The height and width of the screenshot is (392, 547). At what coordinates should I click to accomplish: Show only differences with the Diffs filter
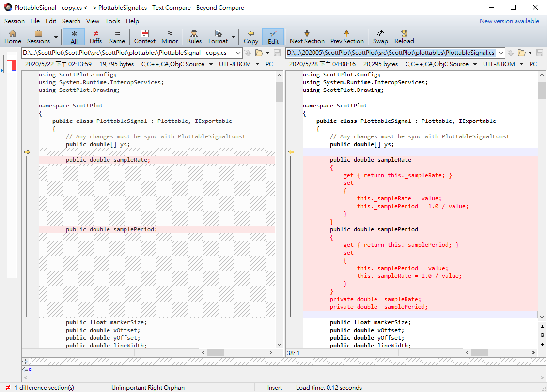point(95,36)
